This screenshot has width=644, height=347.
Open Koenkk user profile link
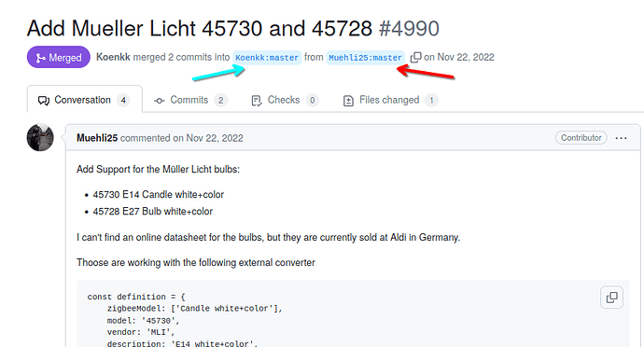click(113, 57)
